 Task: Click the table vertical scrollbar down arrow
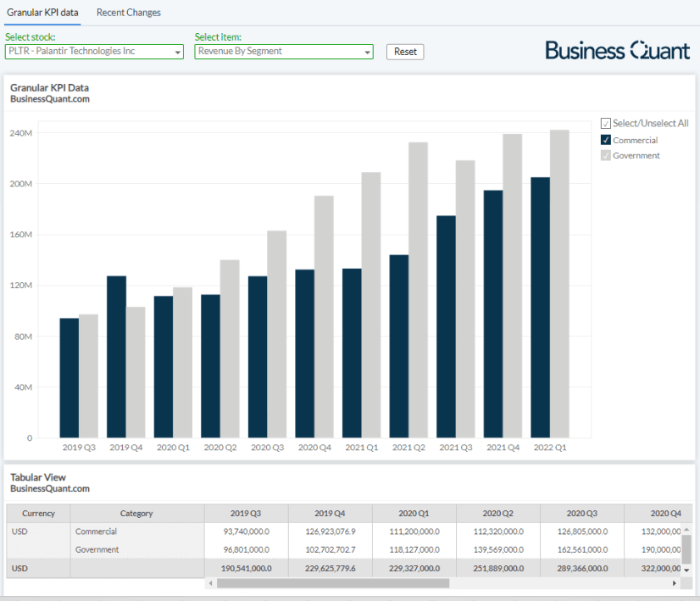[x=686, y=569]
